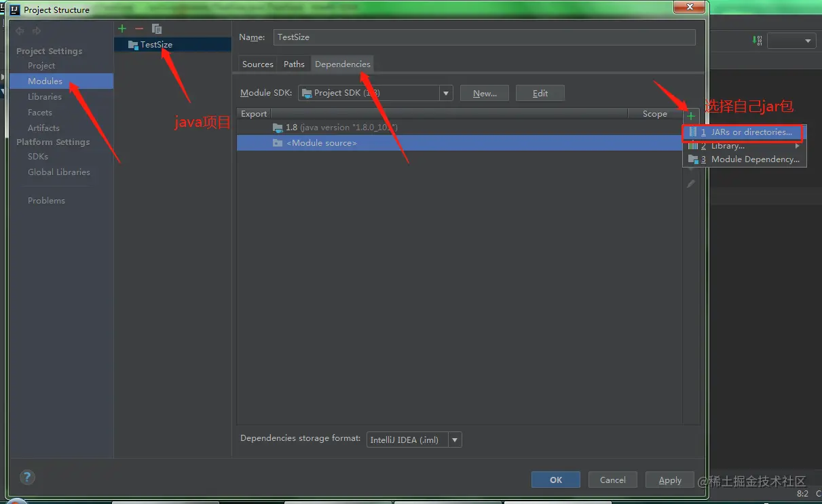822x504 pixels.
Task: Click the Scope column header
Action: coord(655,114)
